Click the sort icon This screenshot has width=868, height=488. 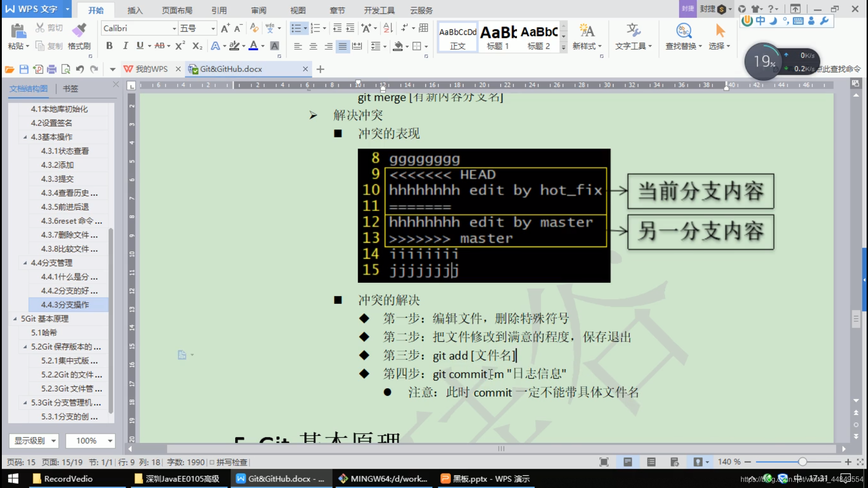point(388,28)
